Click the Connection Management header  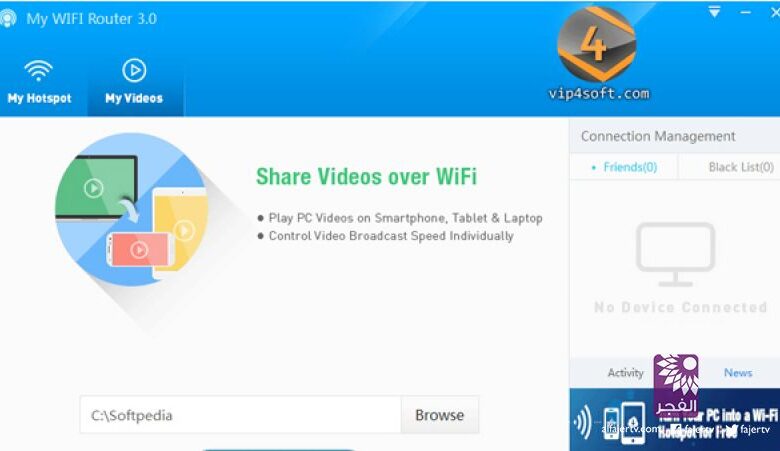(658, 136)
